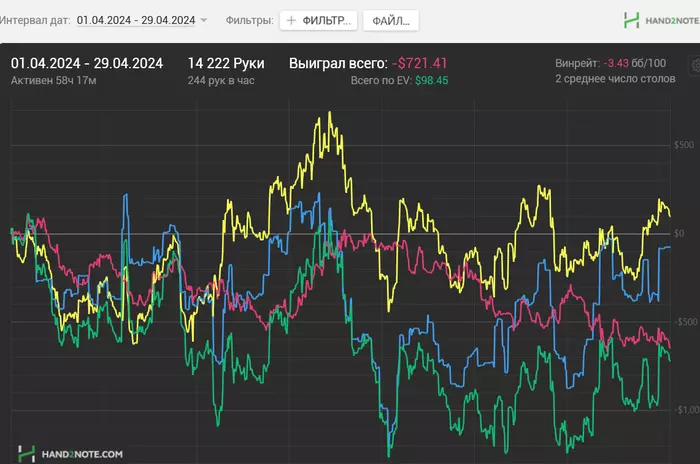Click the Интервал дат label
Image resolution: width=700 pixels, height=464 pixels.
[x=35, y=21]
